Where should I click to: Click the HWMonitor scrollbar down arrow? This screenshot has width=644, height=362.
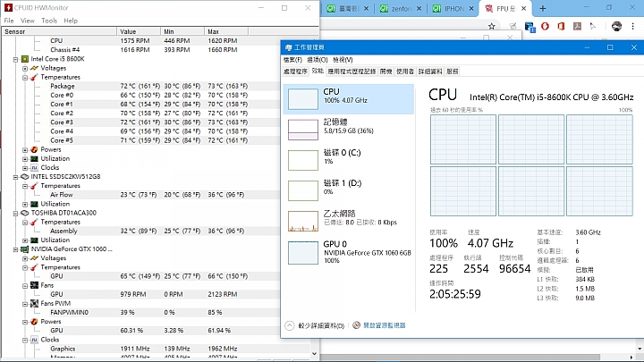(x=314, y=353)
